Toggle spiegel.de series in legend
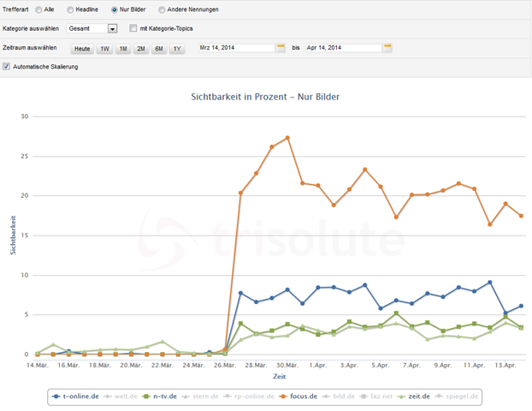 (457, 396)
